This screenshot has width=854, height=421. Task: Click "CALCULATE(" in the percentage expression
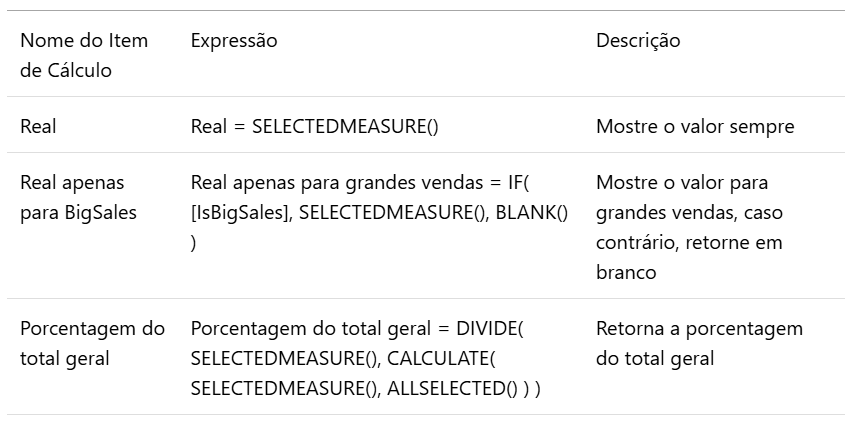click(x=441, y=358)
